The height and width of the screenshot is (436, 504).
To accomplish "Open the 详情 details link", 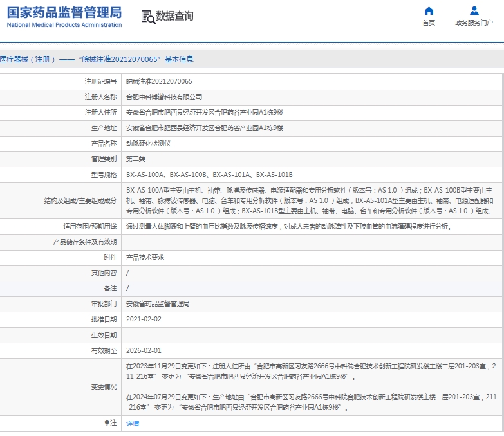I will [x=133, y=423].
